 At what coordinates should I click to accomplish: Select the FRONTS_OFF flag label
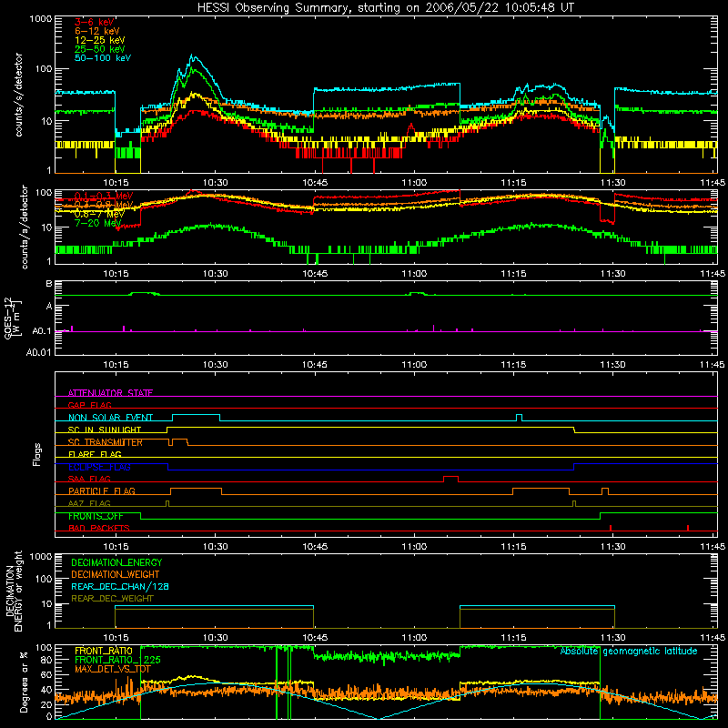96,516
